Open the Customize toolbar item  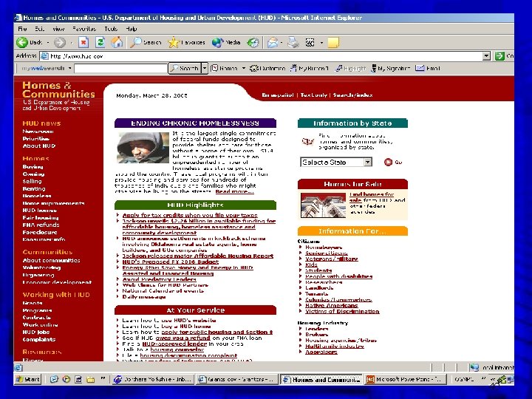pos(267,68)
